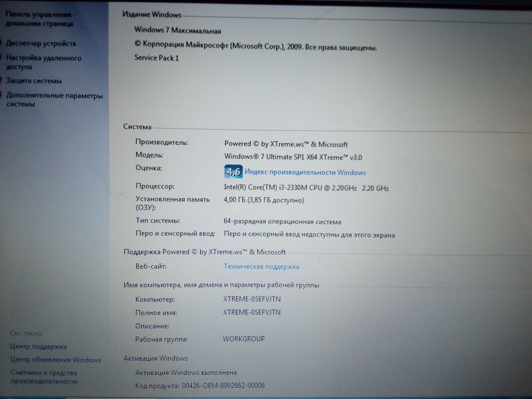The image size is (532, 399).
Task: Open Индекс производительности Windows link
Action: pyautogui.click(x=305, y=172)
